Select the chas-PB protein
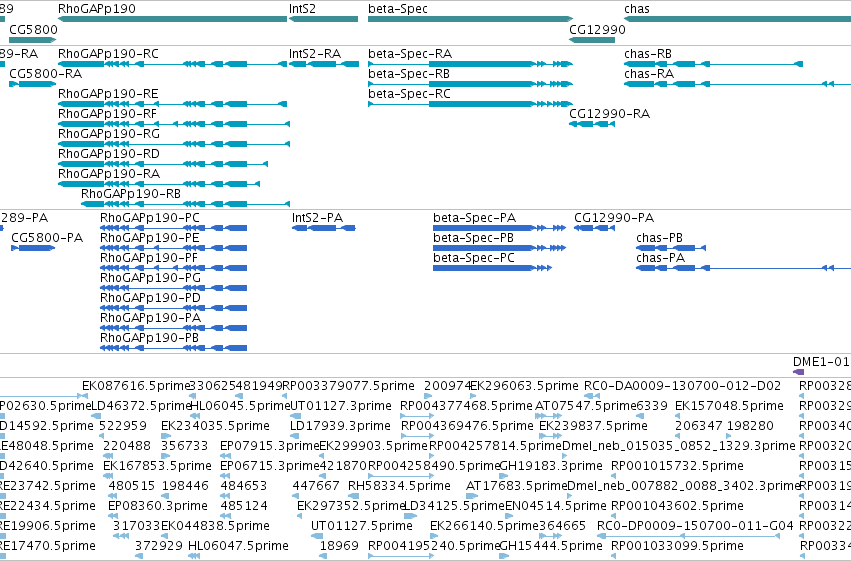851x561 pixels. coord(671,248)
